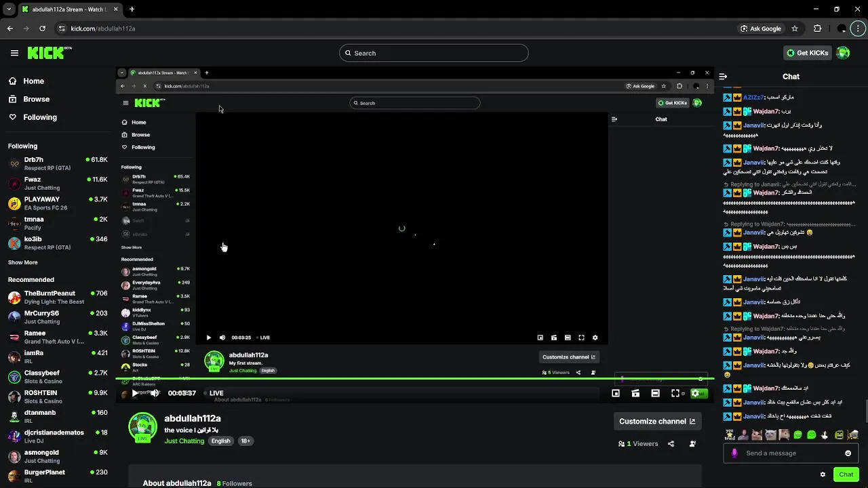Viewport: 868px width, 488px height.
Task: Enter fullscreen in main player
Action: 675,393
